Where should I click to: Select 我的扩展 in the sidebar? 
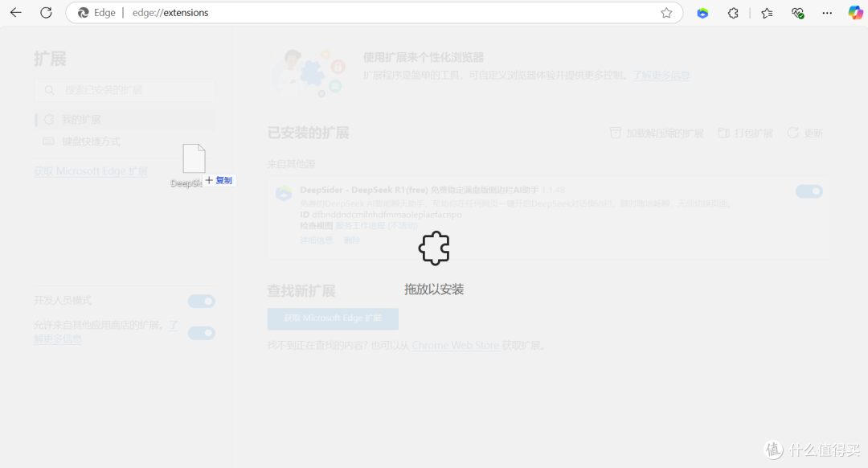click(81, 120)
